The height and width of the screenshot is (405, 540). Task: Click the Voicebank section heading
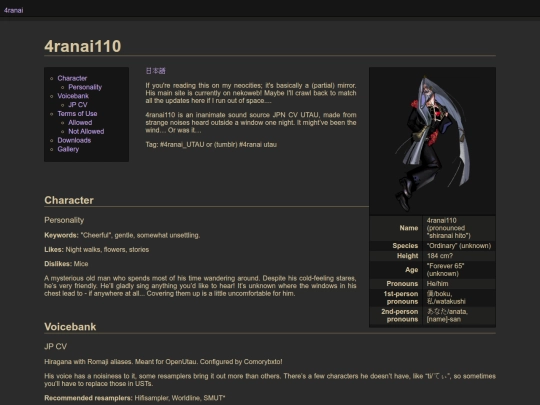70,326
